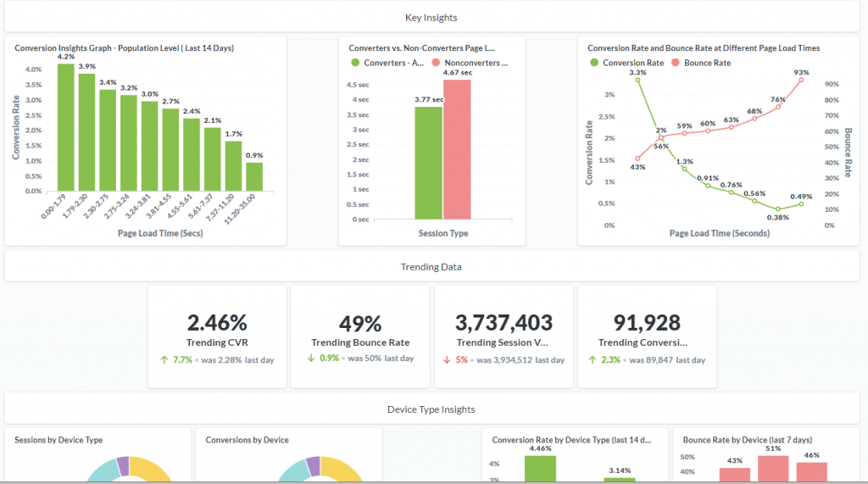Select the 0.9% bar for 11.20-35.00 secs
Image resolution: width=868 pixels, height=484 pixels.
point(254,176)
